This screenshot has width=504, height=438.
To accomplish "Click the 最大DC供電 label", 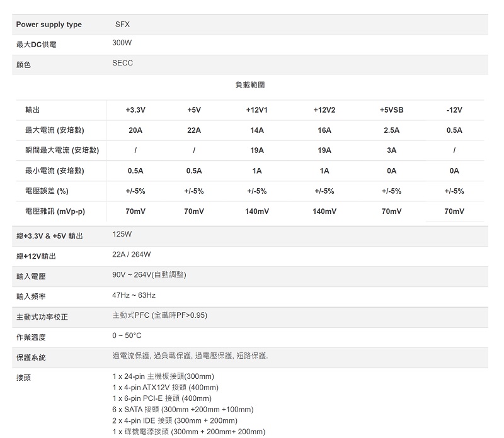I will tap(37, 45).
